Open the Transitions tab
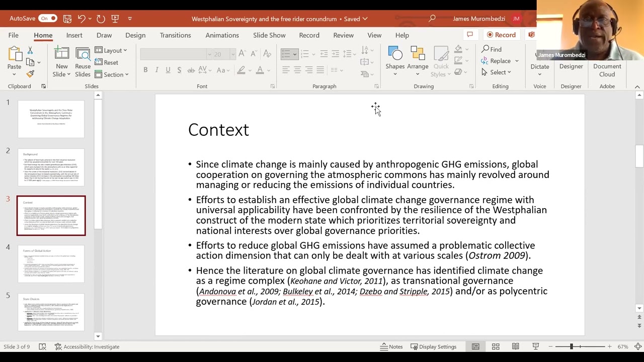This screenshot has width=644, height=362. (x=175, y=35)
